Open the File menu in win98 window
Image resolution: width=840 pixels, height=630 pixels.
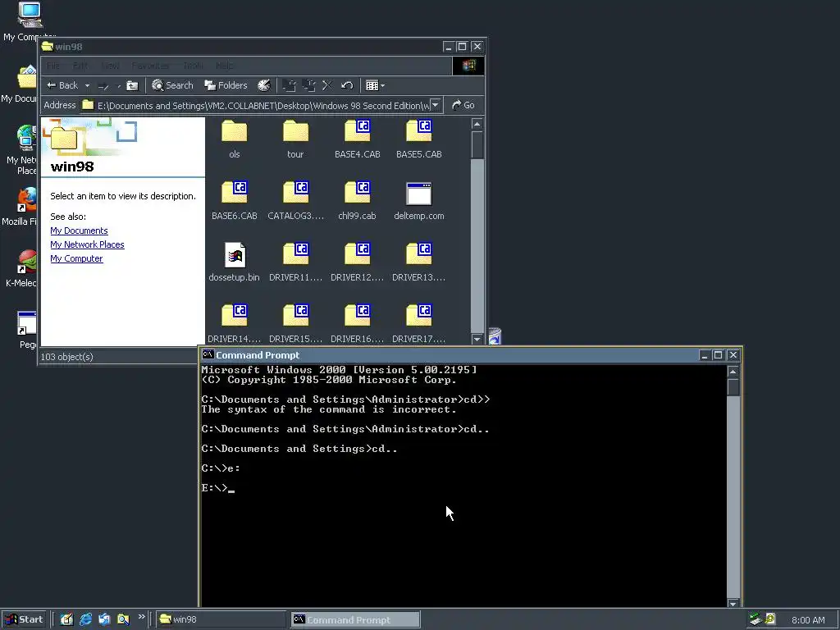tap(53, 66)
